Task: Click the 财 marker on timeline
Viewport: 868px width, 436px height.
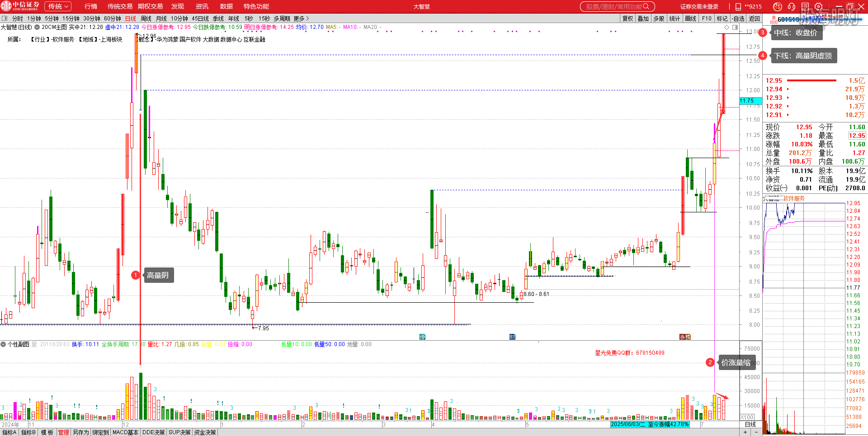Action: tap(512, 337)
